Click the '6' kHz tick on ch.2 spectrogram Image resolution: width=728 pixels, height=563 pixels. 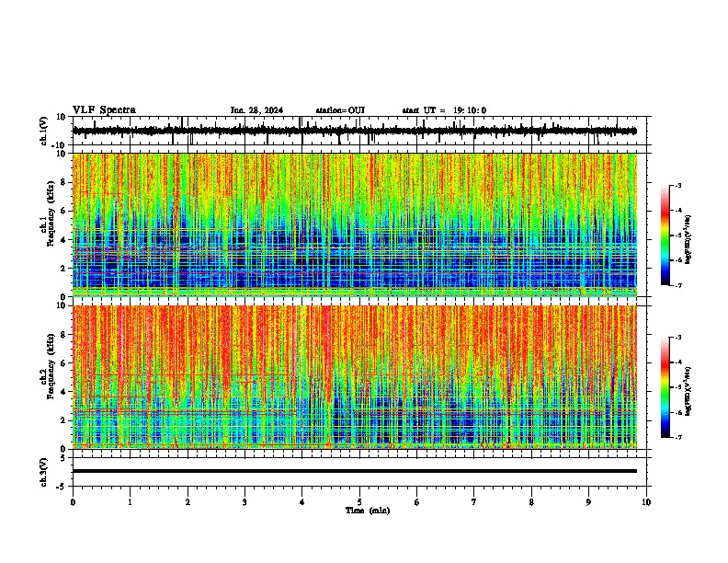click(63, 363)
